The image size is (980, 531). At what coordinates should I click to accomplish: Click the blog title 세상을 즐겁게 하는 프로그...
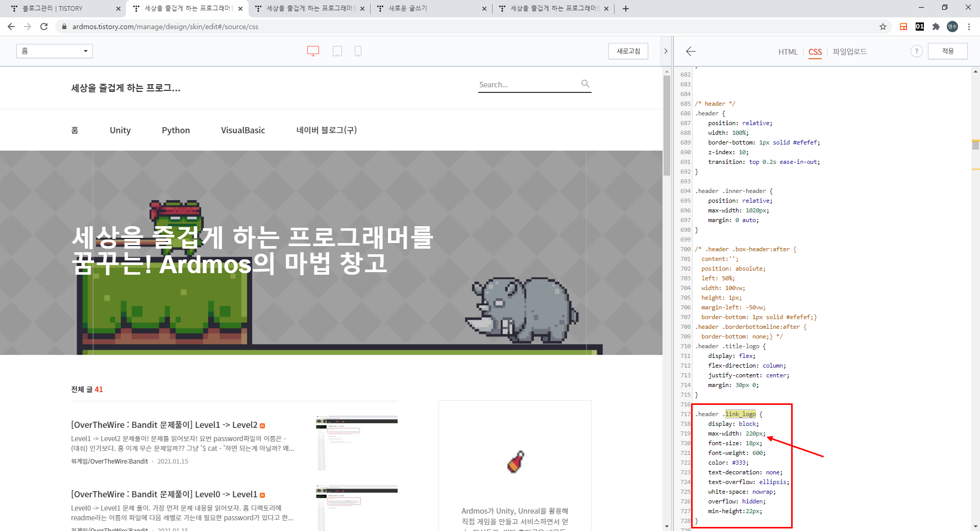[126, 88]
